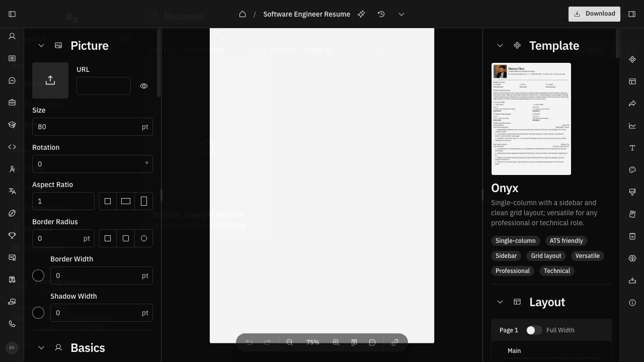Click the Download button
Screen dimensions: 644x362
(x=594, y=14)
